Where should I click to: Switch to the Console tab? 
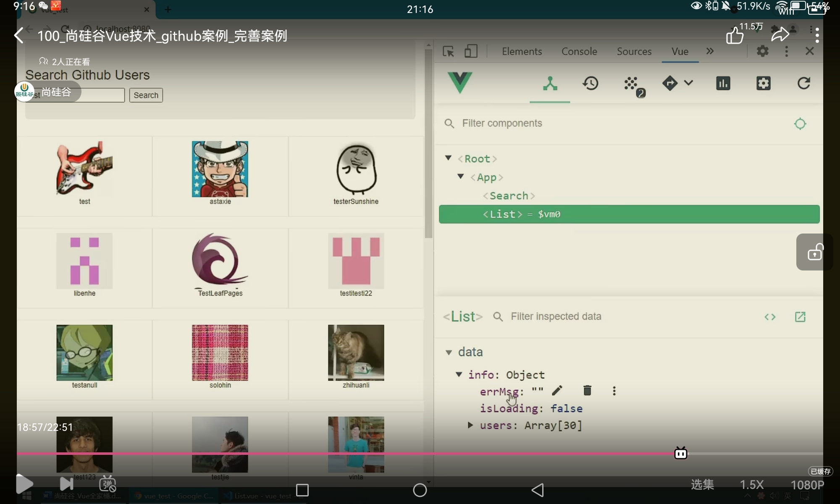click(579, 51)
